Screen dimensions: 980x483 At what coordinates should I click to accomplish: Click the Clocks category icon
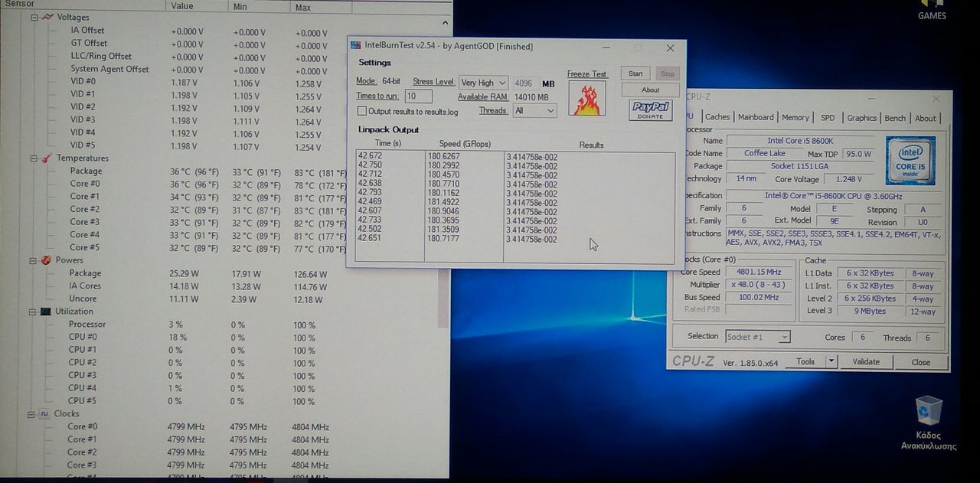point(44,413)
